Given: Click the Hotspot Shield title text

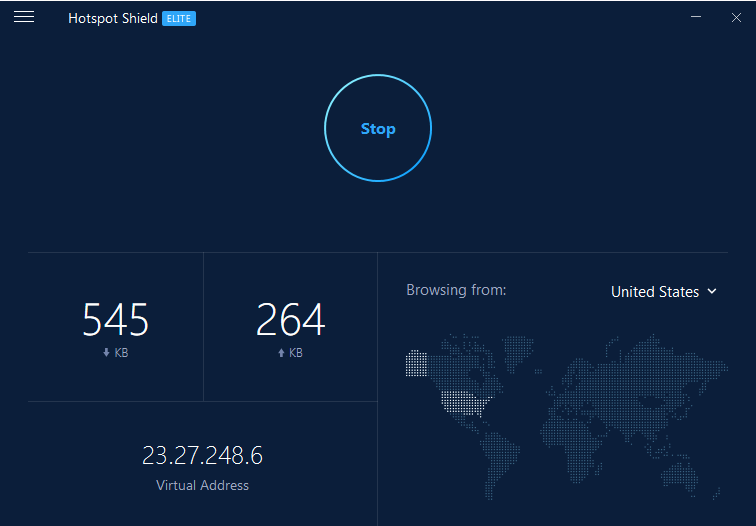Looking at the screenshot, I should (x=113, y=18).
